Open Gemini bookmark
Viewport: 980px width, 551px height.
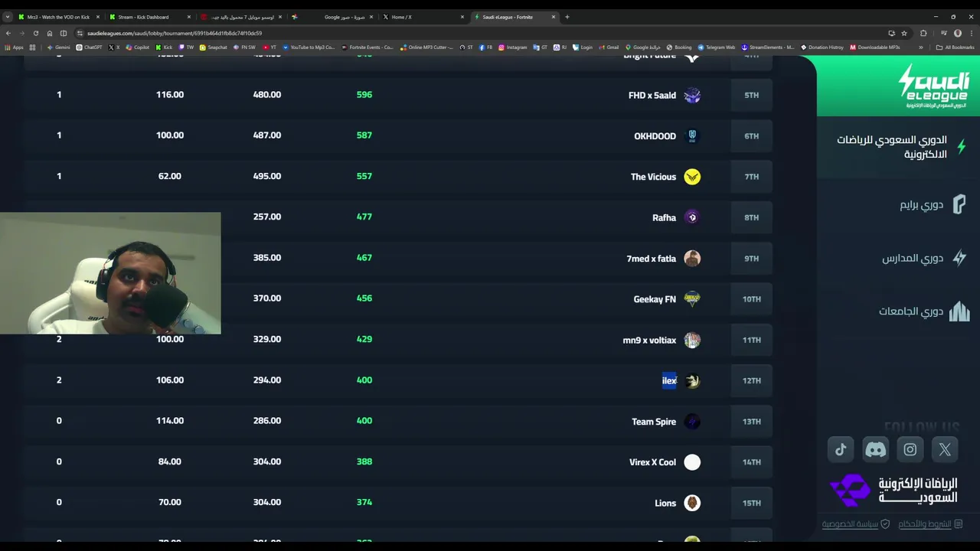58,47
